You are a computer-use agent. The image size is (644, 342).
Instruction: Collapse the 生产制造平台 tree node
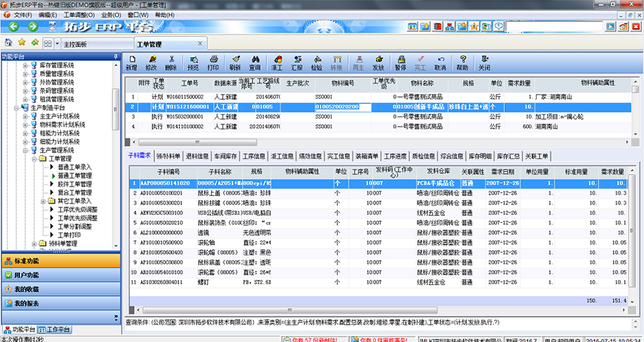point(16,107)
